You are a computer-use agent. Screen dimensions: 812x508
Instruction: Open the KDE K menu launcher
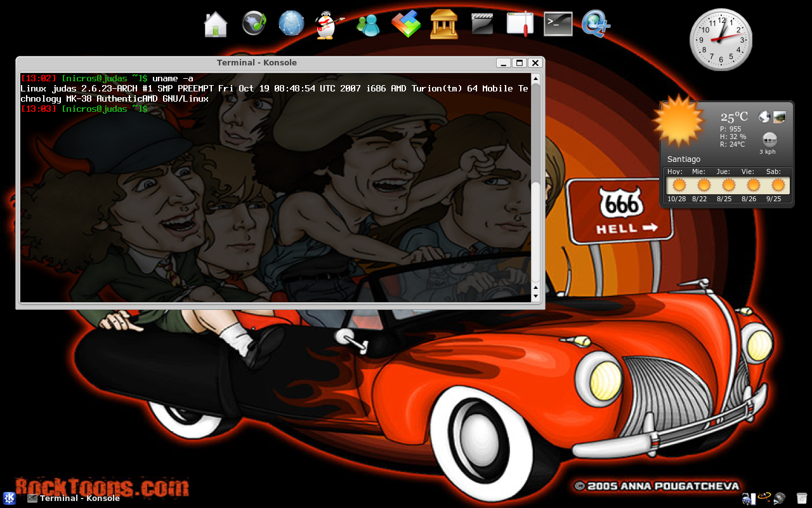[x=8, y=498]
